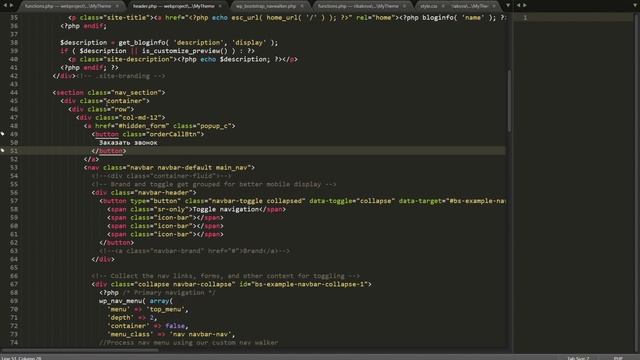This screenshot has width=640, height=360.
Task: Close the second functions.php tab
Action: 404,6
